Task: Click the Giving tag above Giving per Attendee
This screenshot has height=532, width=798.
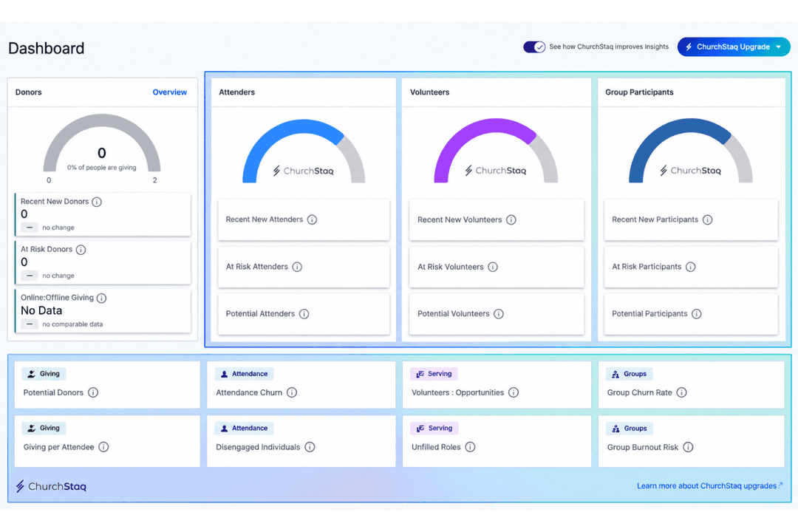Action: 44,428
